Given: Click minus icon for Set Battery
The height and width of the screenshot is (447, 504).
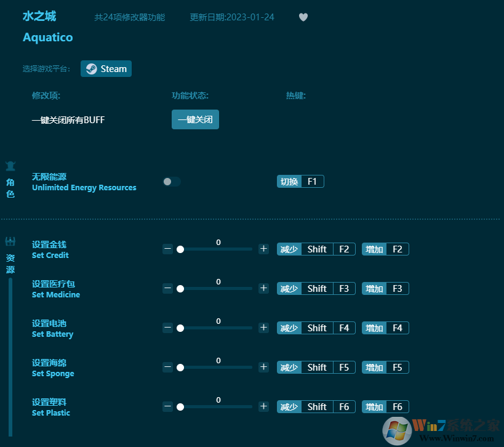Looking at the screenshot, I should [167, 328].
